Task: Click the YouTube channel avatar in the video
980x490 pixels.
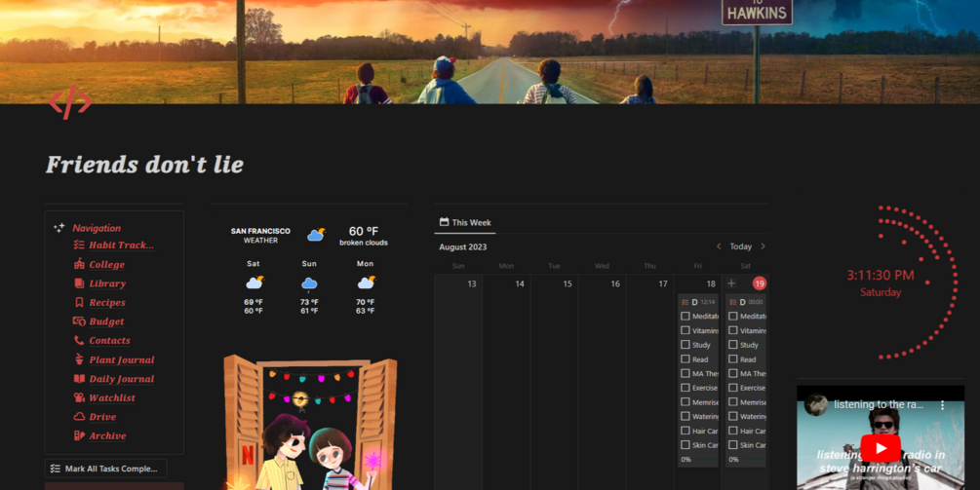Action: click(x=816, y=404)
